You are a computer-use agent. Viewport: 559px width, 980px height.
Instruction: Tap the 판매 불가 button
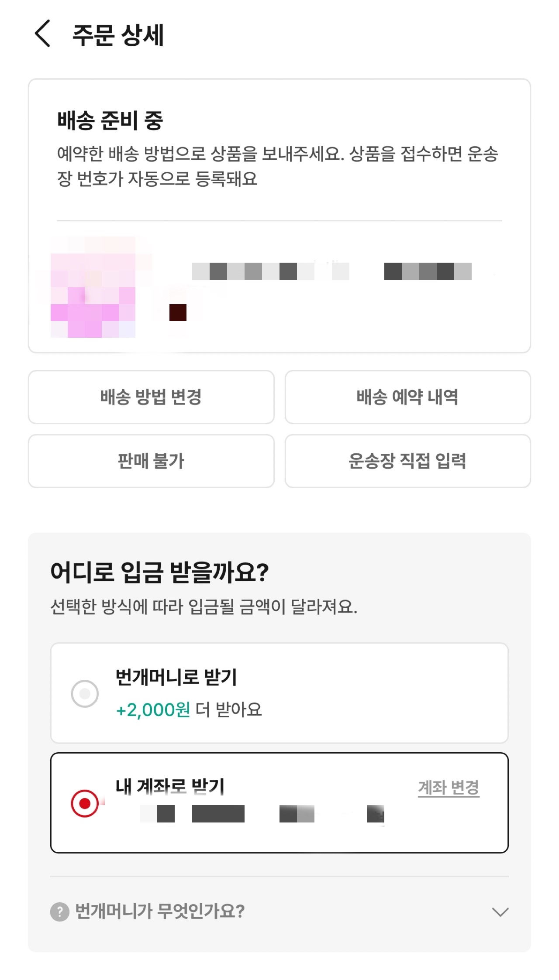(151, 461)
